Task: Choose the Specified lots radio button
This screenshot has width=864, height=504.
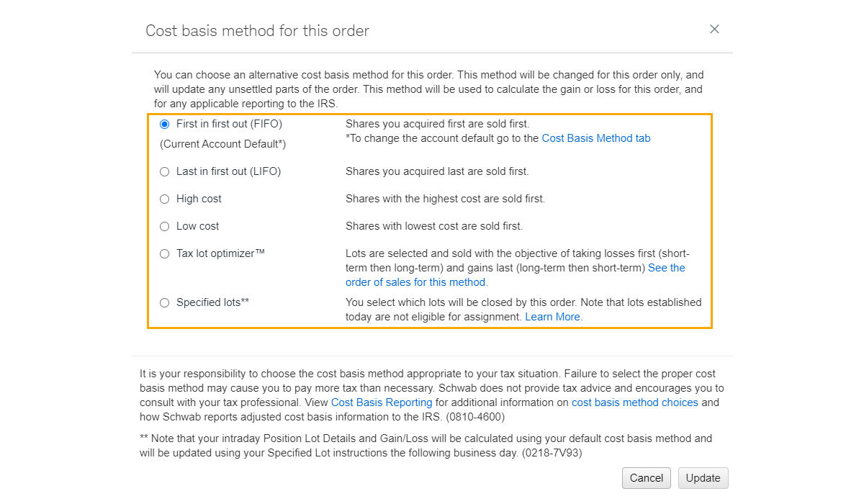Action: click(164, 302)
